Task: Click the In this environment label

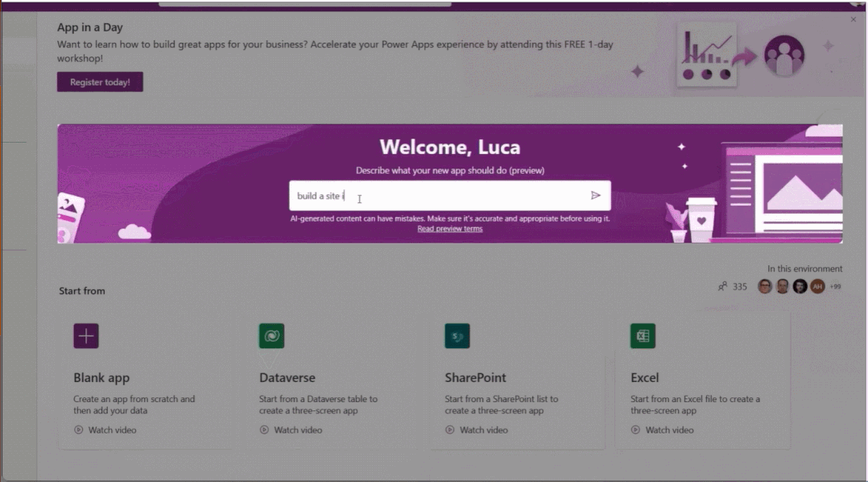Action: point(805,268)
